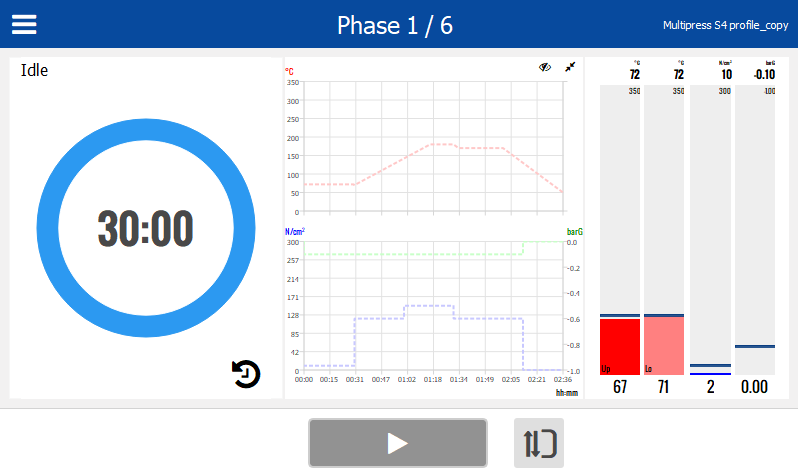Click the 30:00 countdown timer
Image resolution: width=798 pixels, height=476 pixels.
point(145,229)
